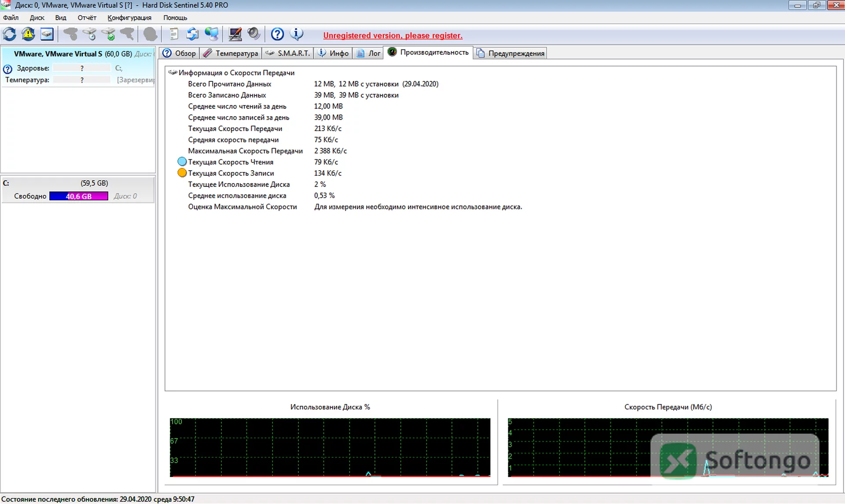The image size is (845, 504).
Task: Click the last update status bar text
Action: click(98, 499)
